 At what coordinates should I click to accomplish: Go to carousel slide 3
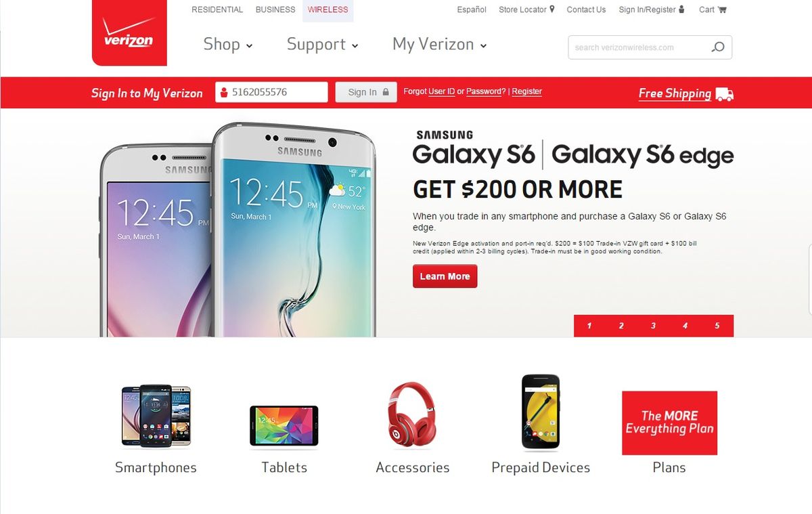(x=653, y=326)
